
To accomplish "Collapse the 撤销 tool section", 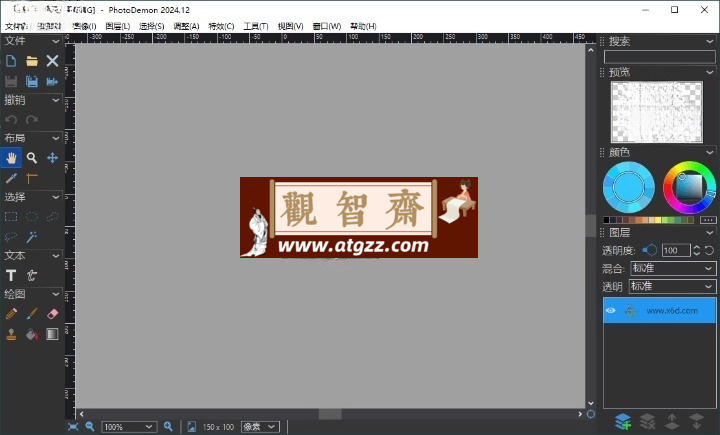I will [x=56, y=100].
